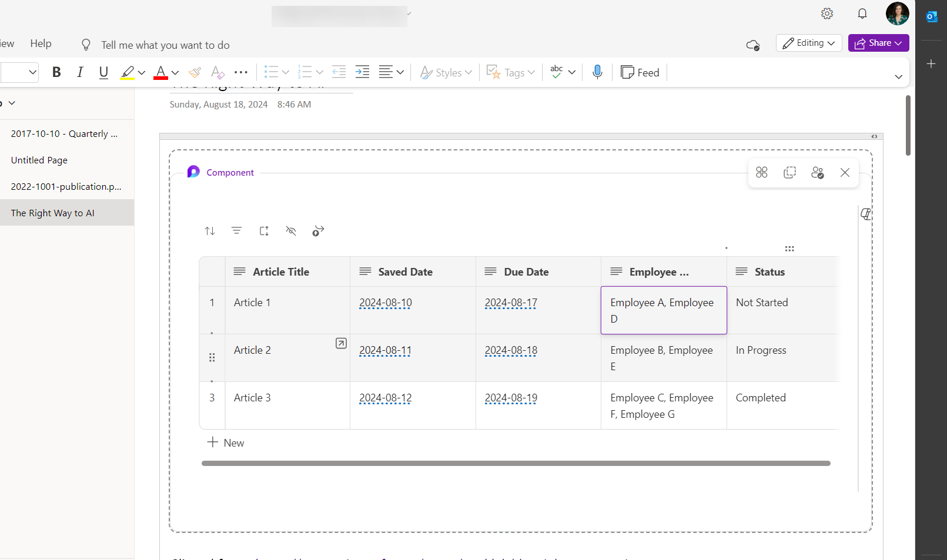The image size is (947, 560).
Task: Open the filter options for the table
Action: [237, 230]
